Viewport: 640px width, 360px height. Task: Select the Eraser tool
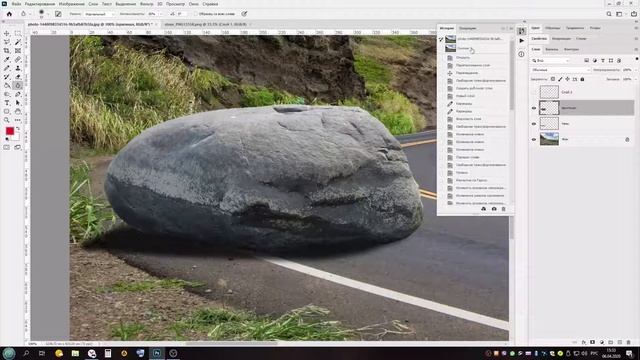click(x=18, y=77)
